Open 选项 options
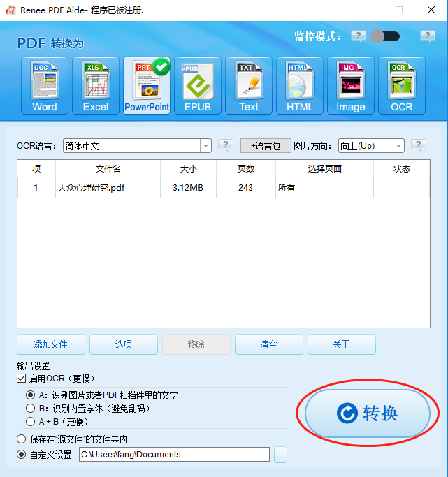 pos(124,344)
